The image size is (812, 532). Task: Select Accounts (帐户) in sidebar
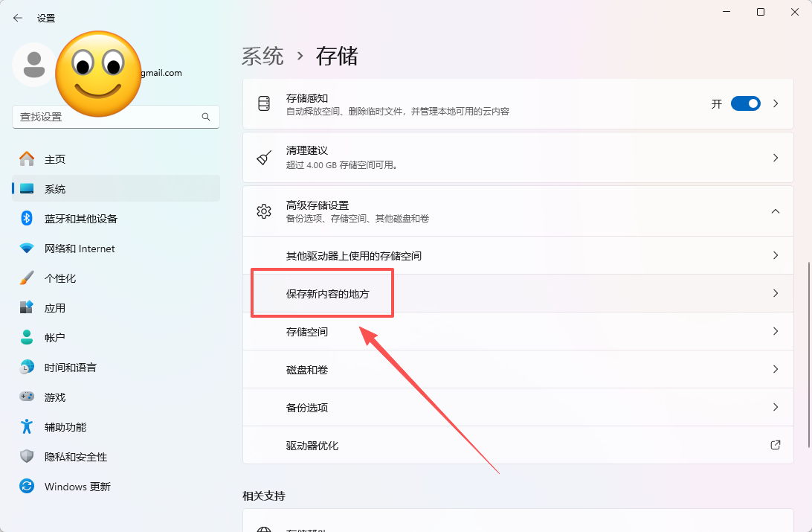(55, 338)
